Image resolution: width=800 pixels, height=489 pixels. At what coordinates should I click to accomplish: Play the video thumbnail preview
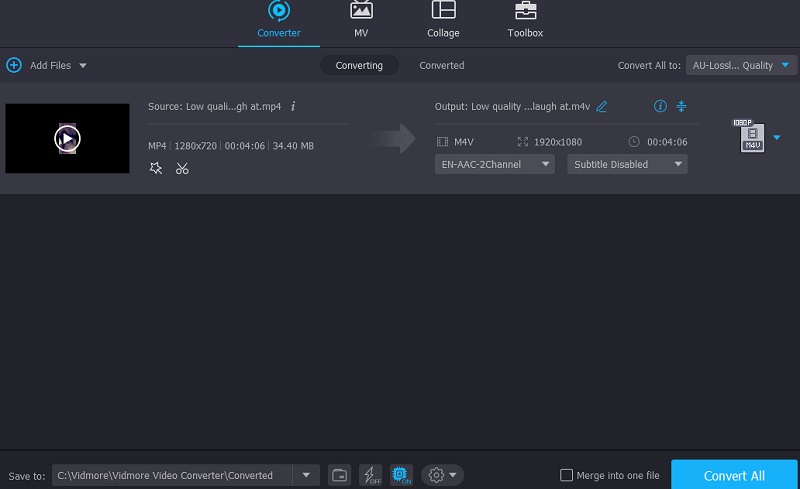pos(67,138)
